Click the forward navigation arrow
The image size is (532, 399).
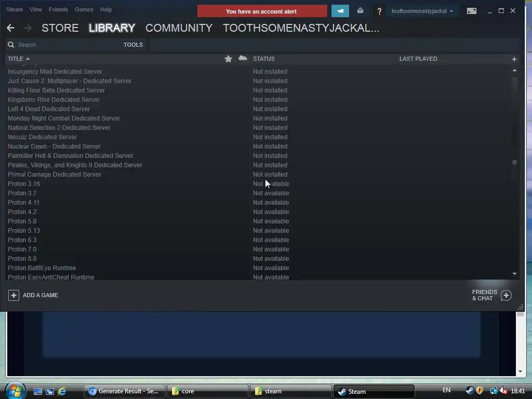point(28,28)
